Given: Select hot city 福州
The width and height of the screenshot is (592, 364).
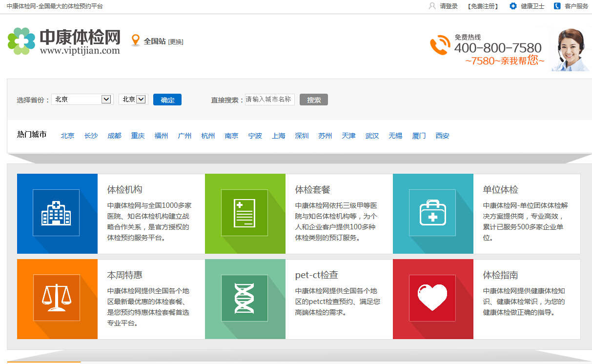Looking at the screenshot, I should (x=161, y=136).
